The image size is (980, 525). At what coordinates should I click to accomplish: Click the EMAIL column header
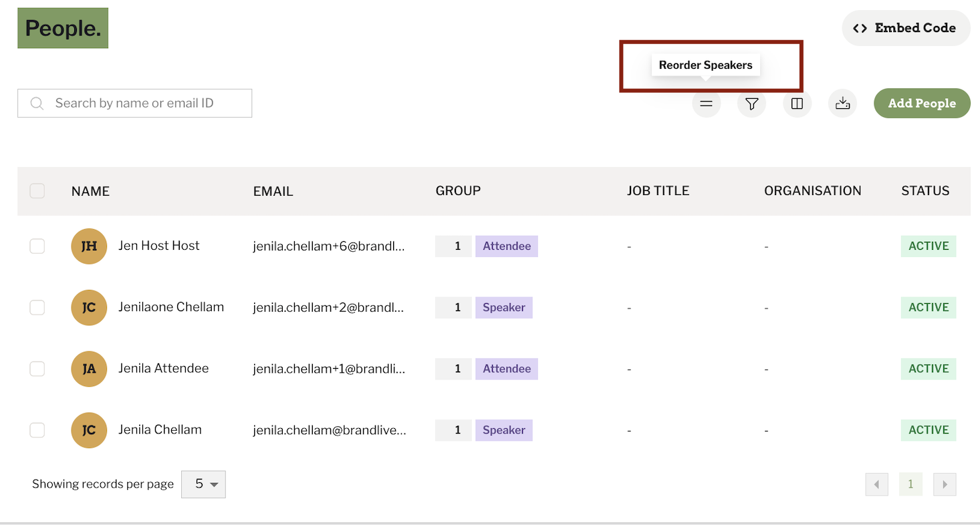pos(273,191)
